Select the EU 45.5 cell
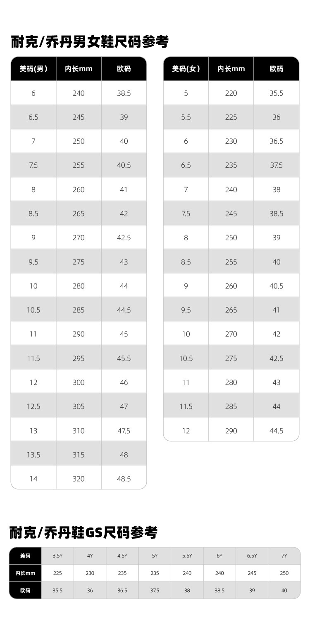 click(x=124, y=358)
